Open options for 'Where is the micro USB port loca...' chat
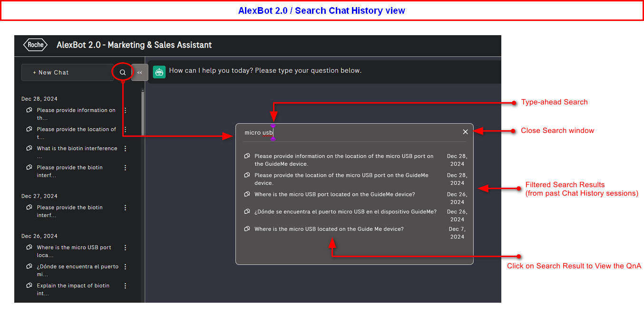Viewport: 644px width, 316px height. [126, 247]
